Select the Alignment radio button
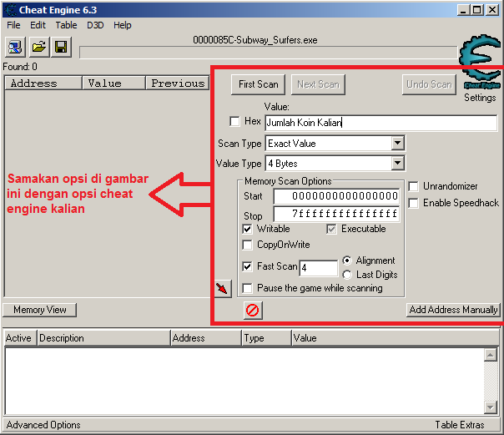Viewport: 504px width, 435px height. (347, 260)
